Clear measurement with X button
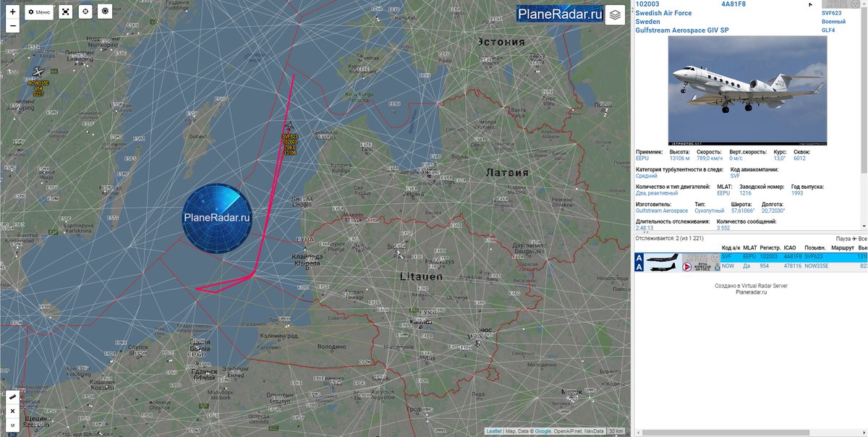Viewport: 868px width, 437px height. pyautogui.click(x=12, y=411)
